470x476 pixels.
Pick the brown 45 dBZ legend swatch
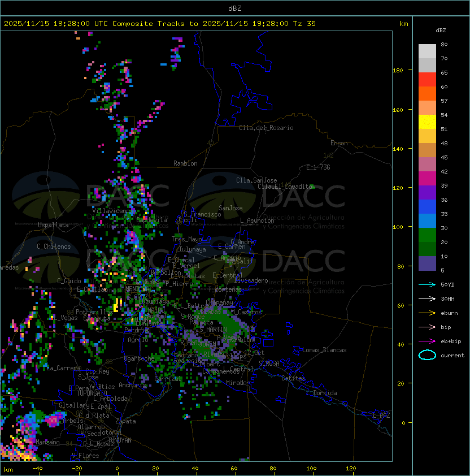(427, 150)
